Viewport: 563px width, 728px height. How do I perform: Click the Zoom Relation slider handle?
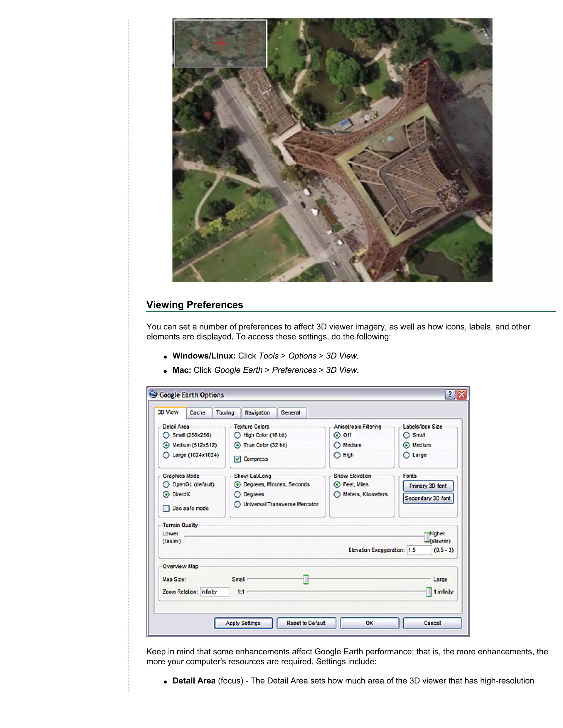tap(429, 592)
